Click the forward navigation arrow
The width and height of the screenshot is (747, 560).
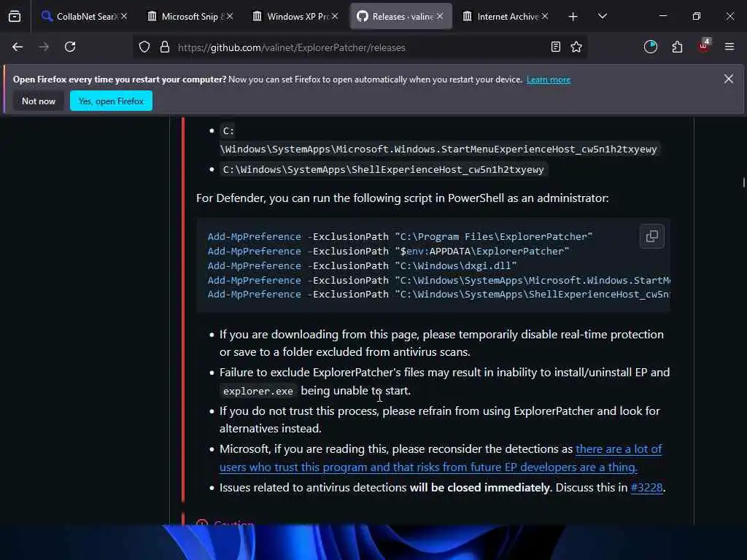44,47
